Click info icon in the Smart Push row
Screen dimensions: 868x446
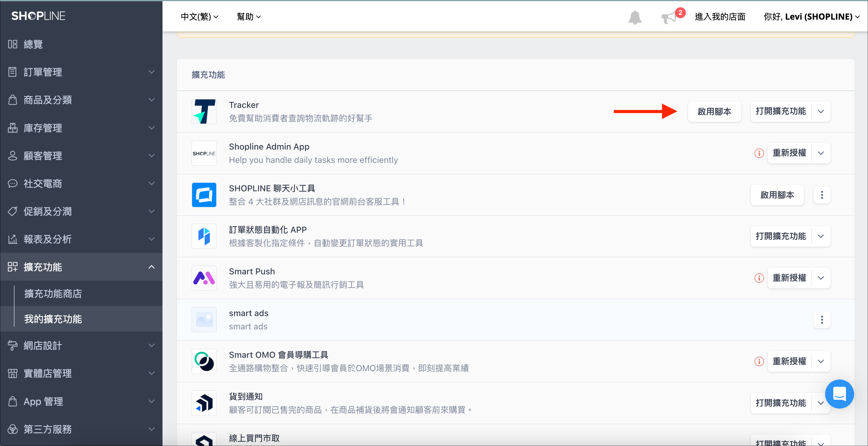(x=759, y=278)
